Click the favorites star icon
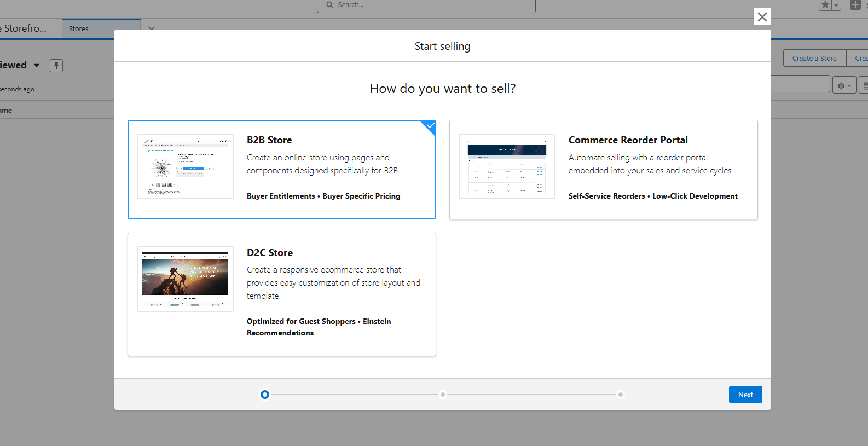Viewport: 868px width, 446px height. (825, 5)
